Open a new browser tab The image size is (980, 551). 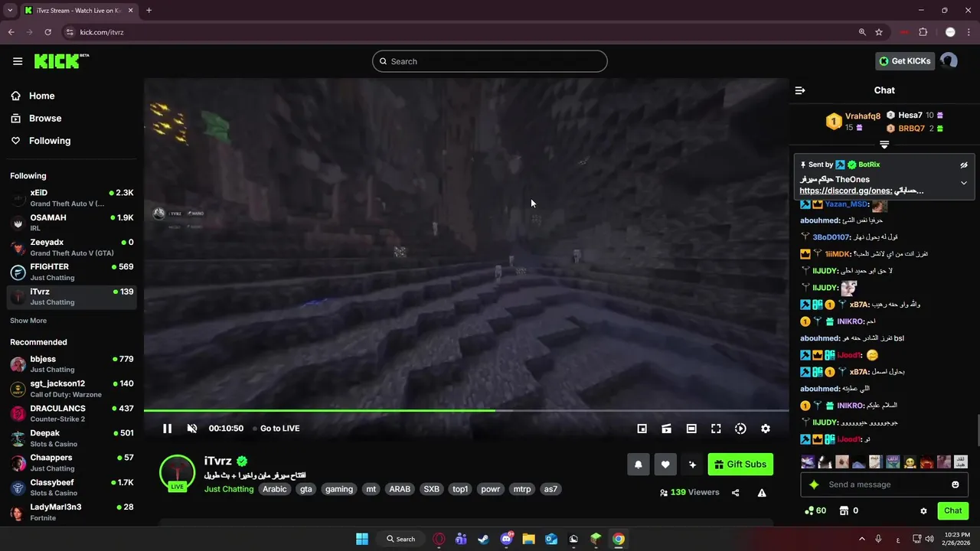149,11
